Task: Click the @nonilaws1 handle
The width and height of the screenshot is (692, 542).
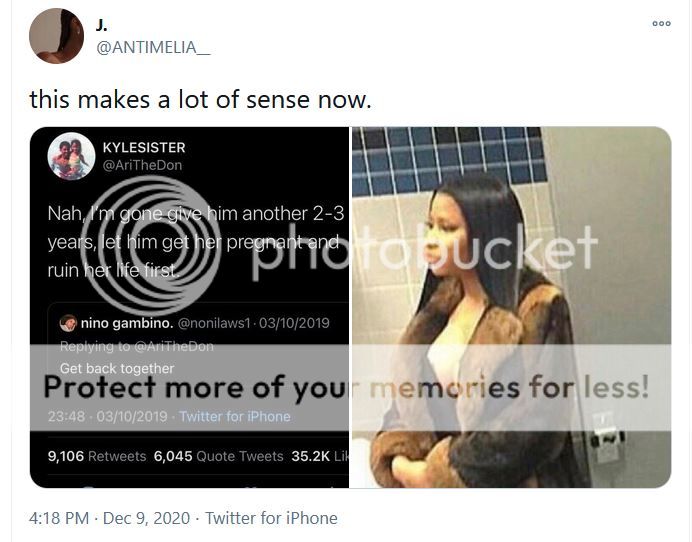Action: coord(214,323)
